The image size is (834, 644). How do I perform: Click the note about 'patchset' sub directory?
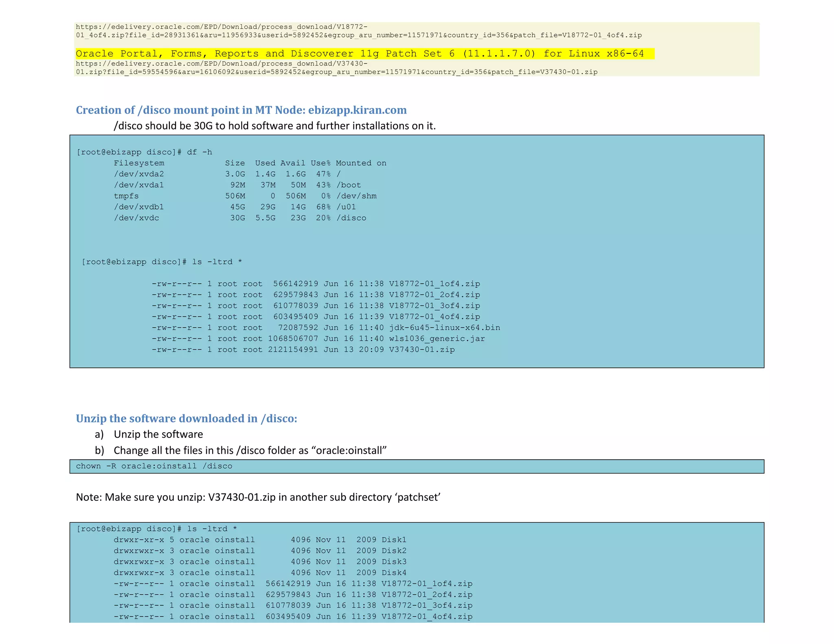[258, 497]
